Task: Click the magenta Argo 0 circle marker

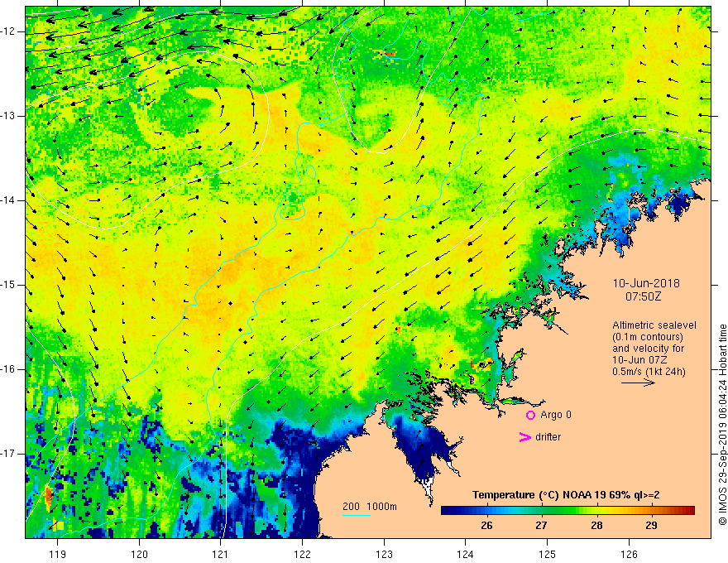Action: (530, 416)
